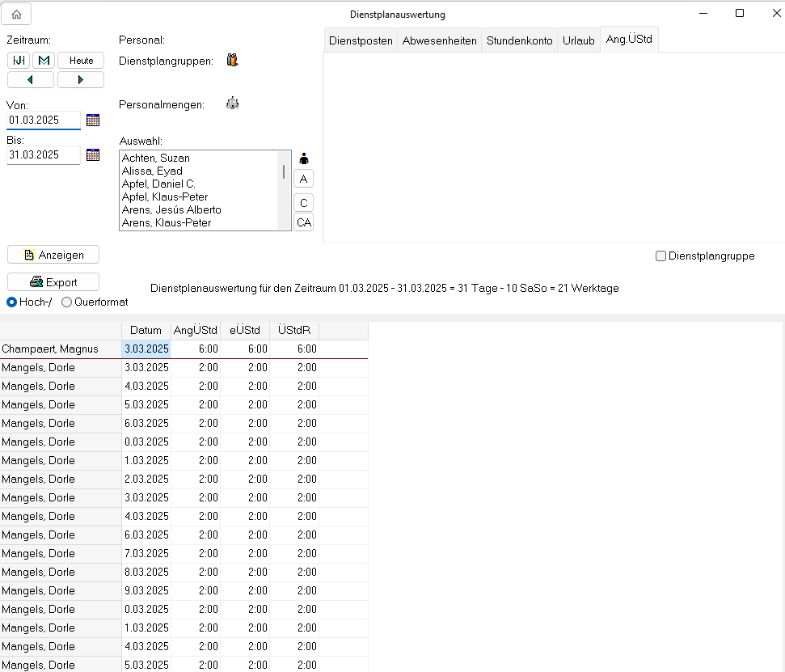Click the week range button left of M
Viewport: 785px width, 672px height.
(19, 61)
